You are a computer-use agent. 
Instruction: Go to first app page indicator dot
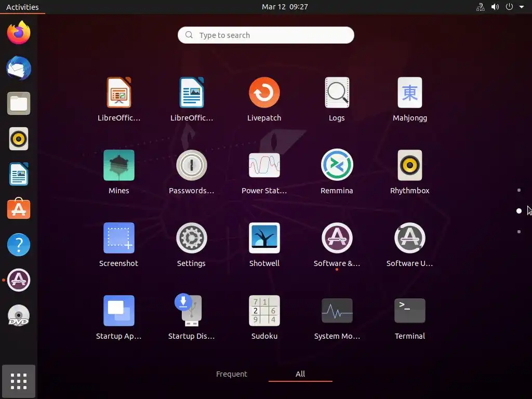pyautogui.click(x=519, y=190)
